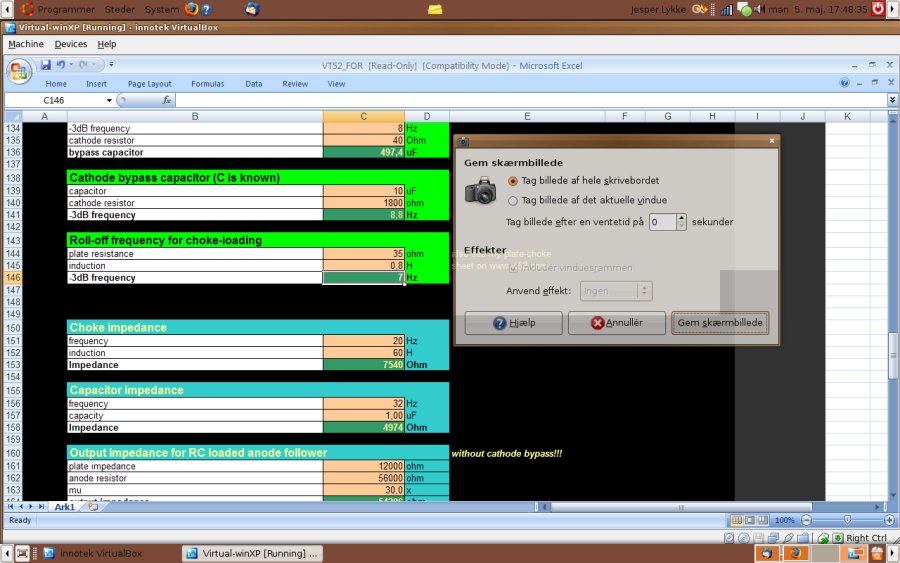Select 'Tag billede af hele skrivebordet' radio
Image resolution: width=900 pixels, height=563 pixels.
(x=513, y=181)
